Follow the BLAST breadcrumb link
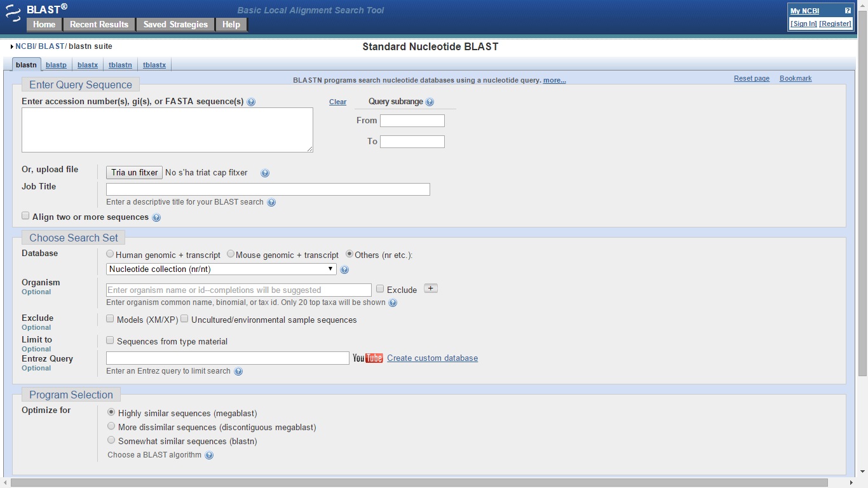868x488 pixels. pyautogui.click(x=51, y=46)
